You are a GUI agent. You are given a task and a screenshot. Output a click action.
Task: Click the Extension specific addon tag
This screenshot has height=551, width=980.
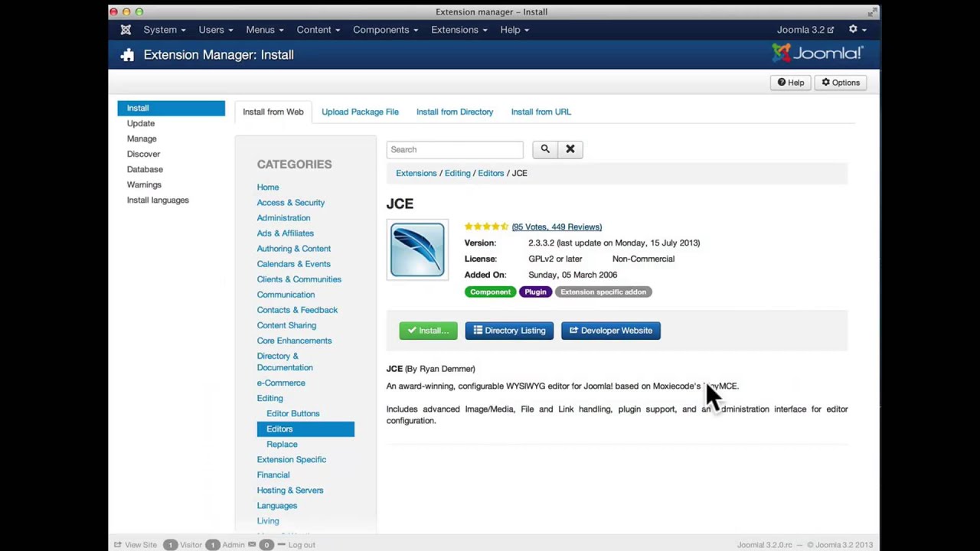click(603, 292)
